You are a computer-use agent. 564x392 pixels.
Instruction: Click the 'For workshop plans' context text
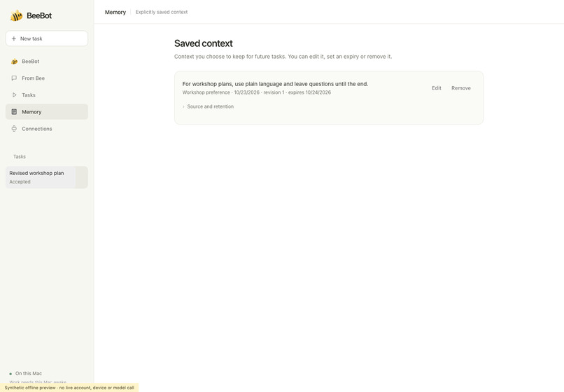275,84
